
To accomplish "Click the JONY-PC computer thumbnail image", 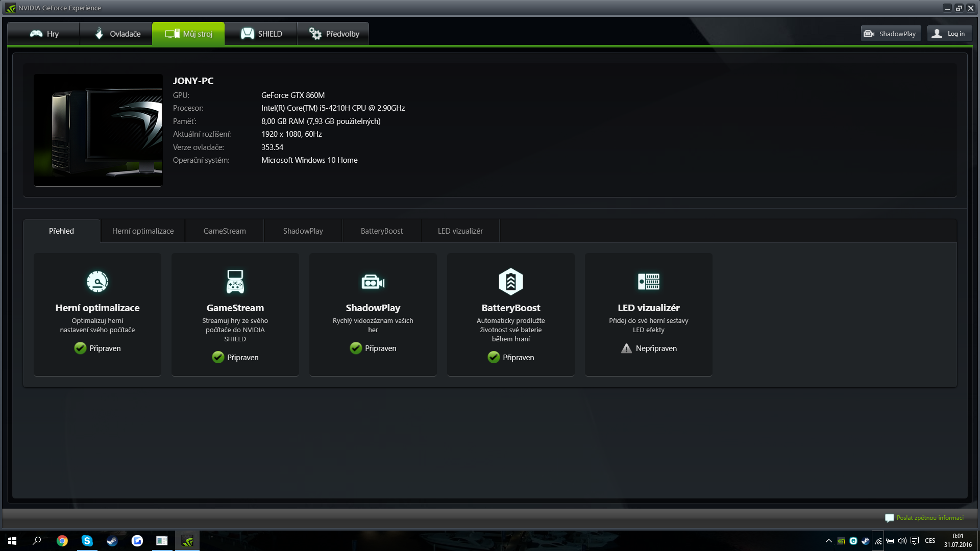I will [x=98, y=130].
